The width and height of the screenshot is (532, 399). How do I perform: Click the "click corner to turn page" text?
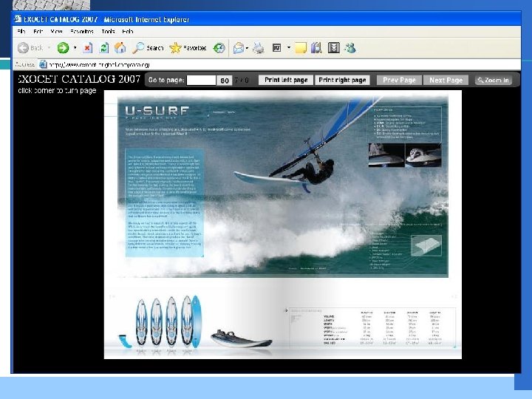point(57,91)
